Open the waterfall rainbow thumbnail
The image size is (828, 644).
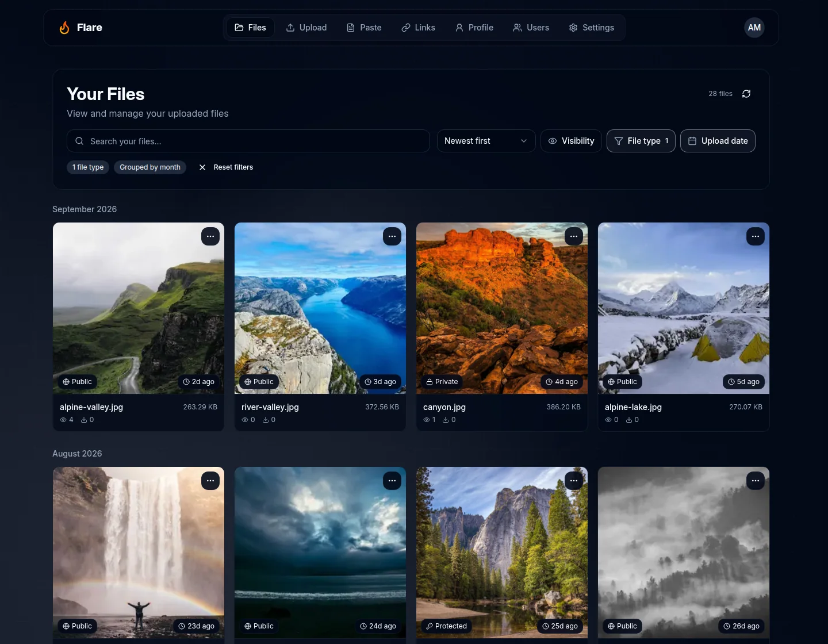(139, 553)
